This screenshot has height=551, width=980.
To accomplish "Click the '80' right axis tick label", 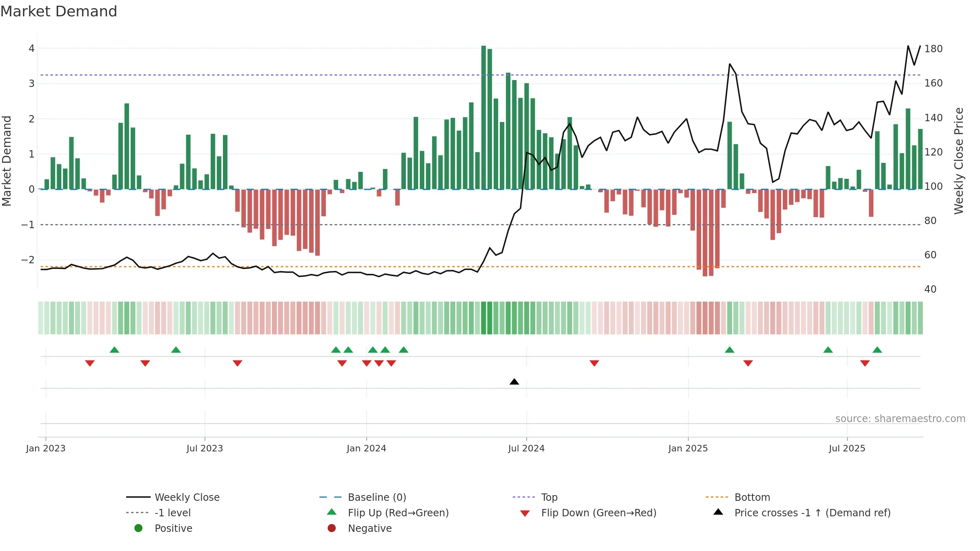I will [931, 220].
